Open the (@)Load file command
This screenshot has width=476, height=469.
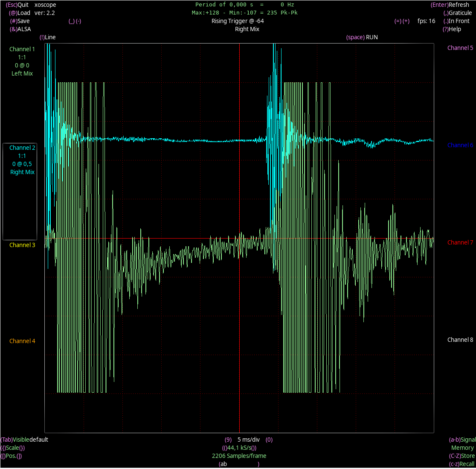tap(20, 13)
